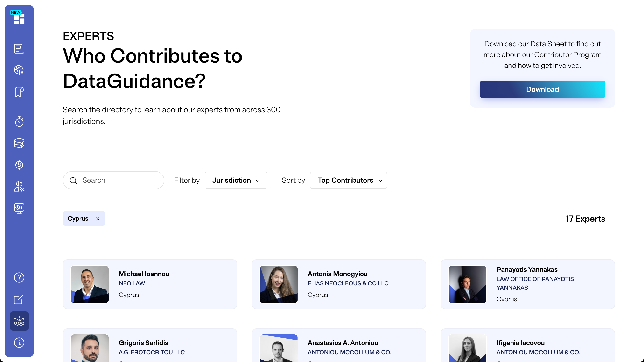Expand the Top Contributors sort dropdown
Viewport: 644px width, 362px height.
tap(348, 180)
